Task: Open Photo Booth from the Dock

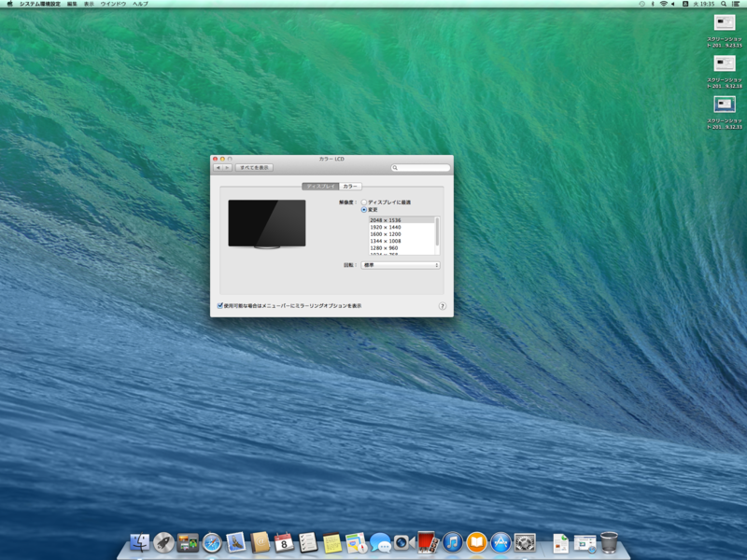Action: coord(428,542)
